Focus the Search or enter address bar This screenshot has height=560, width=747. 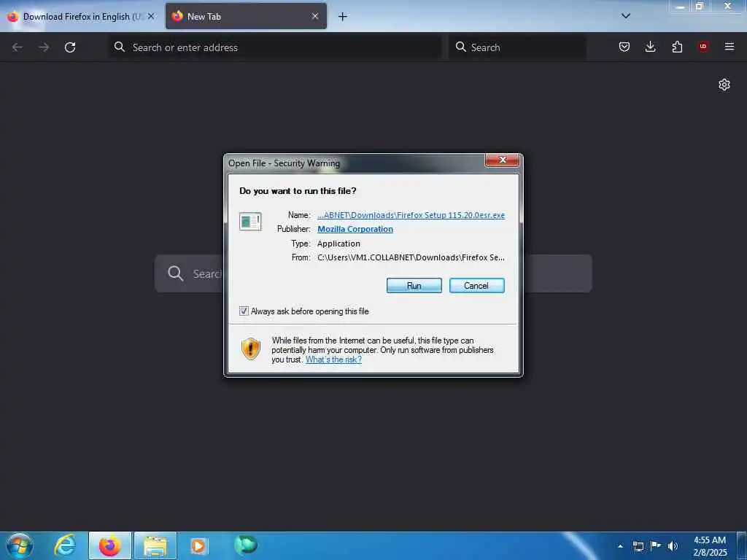tap(275, 47)
